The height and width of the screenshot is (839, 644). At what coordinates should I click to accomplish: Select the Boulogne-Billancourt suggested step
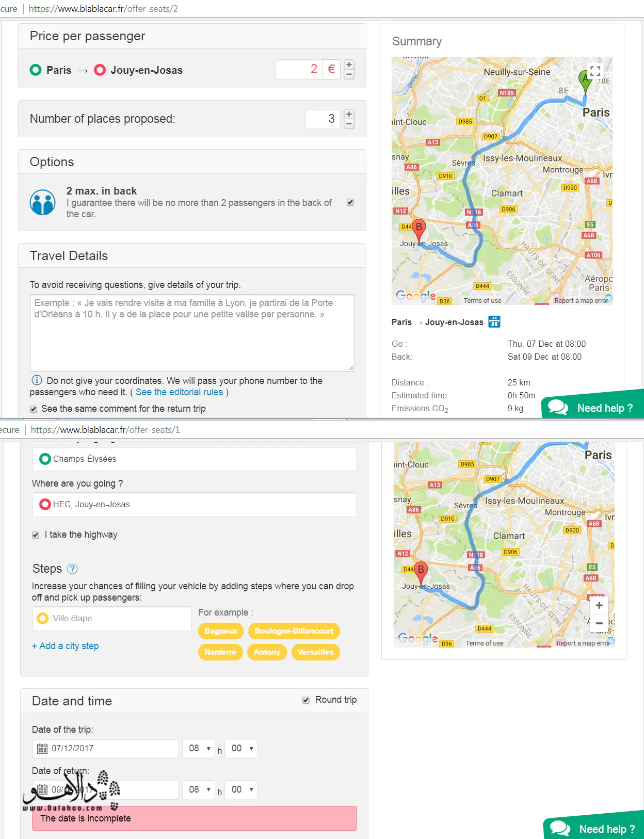[294, 631]
